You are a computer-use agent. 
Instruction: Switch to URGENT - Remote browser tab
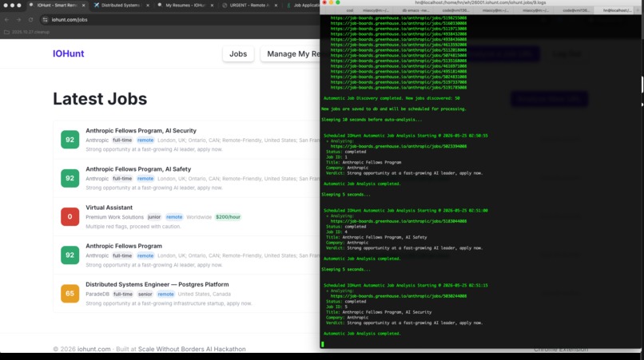pos(249,6)
